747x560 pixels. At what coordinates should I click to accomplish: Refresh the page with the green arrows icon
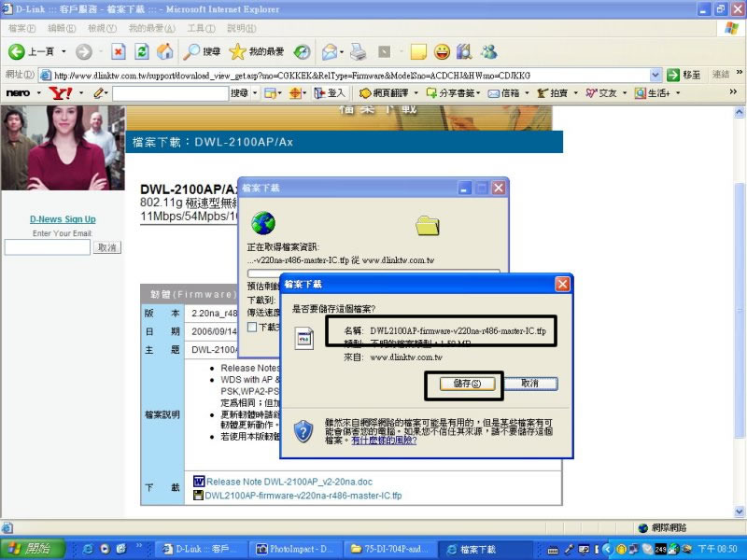142,51
